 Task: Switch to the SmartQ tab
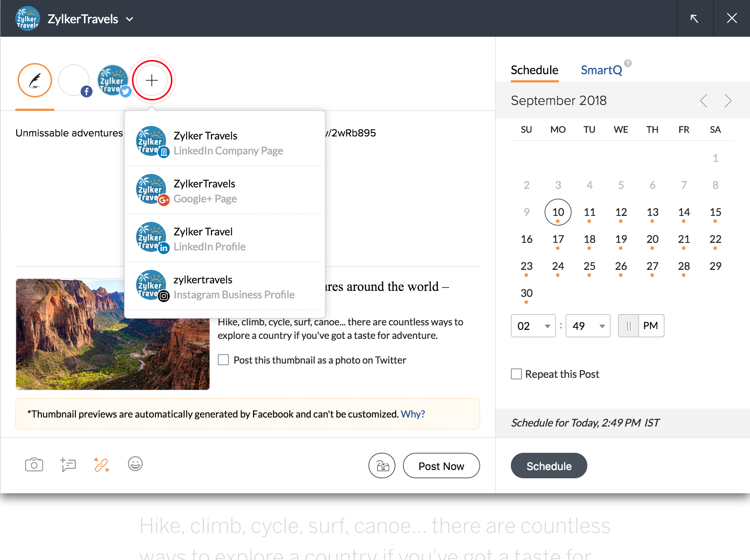click(601, 70)
